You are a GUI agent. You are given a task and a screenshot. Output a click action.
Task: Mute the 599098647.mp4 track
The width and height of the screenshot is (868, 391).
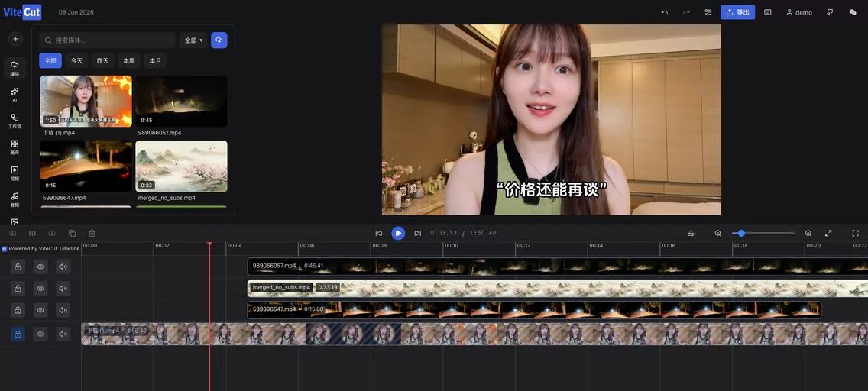click(x=63, y=310)
